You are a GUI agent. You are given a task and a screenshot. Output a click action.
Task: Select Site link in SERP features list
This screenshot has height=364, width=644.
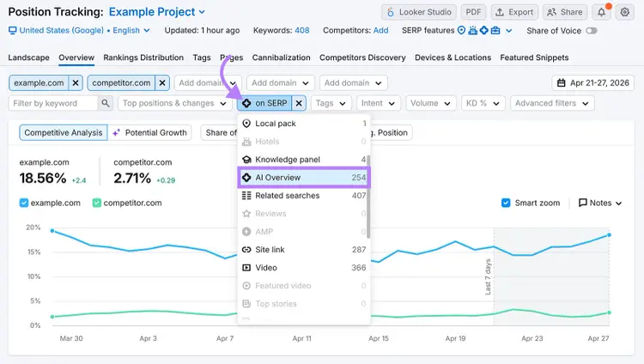pyautogui.click(x=304, y=250)
